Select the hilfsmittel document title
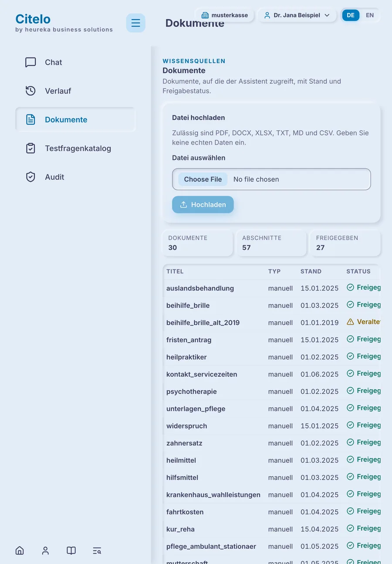Image resolution: width=392 pixels, height=564 pixels. (182, 478)
